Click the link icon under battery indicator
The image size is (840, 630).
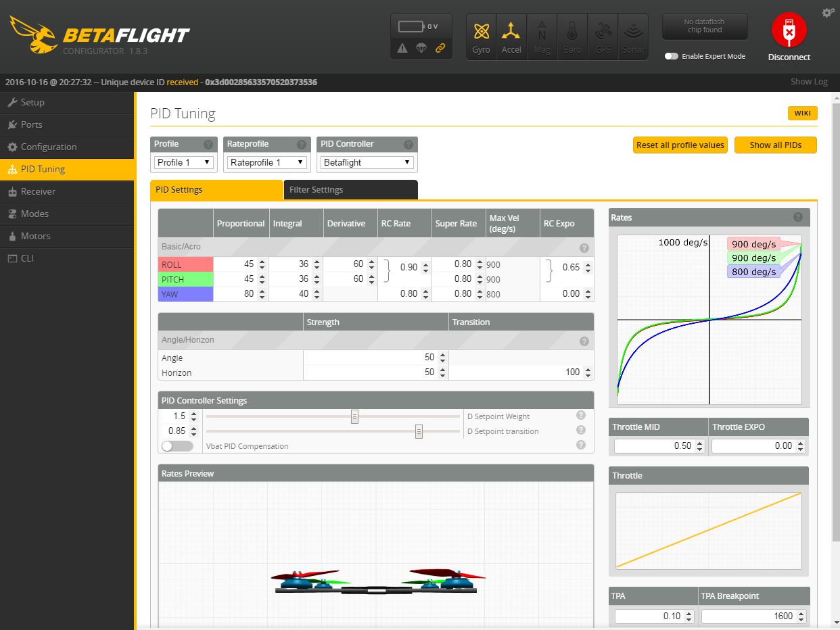click(440, 48)
